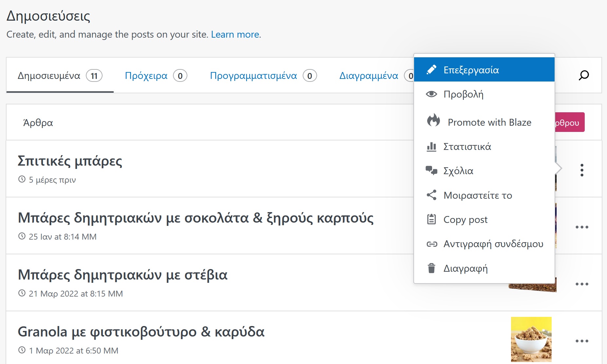Click the share icon beside Μοιραστείτε το
This screenshot has height=364, width=607.
click(x=431, y=195)
